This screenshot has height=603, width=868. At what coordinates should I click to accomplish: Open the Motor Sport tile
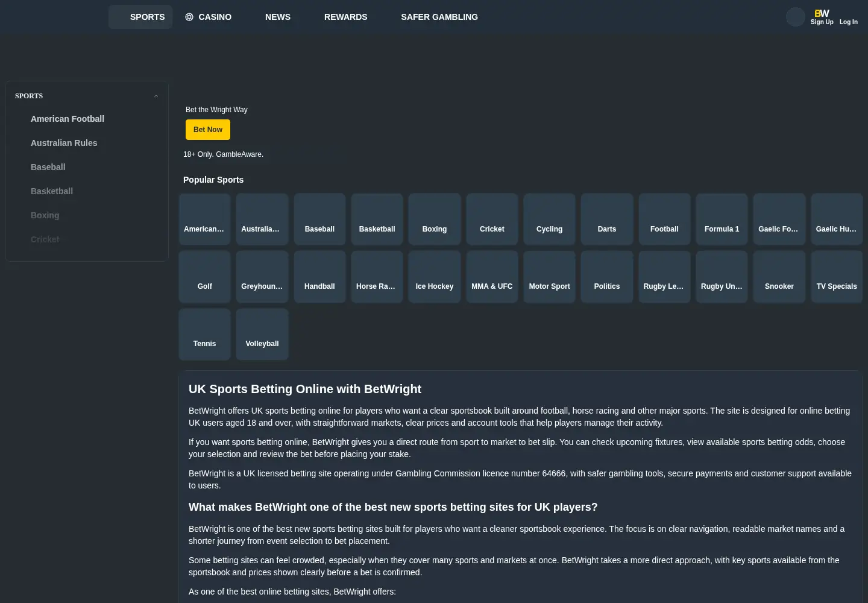(549, 276)
